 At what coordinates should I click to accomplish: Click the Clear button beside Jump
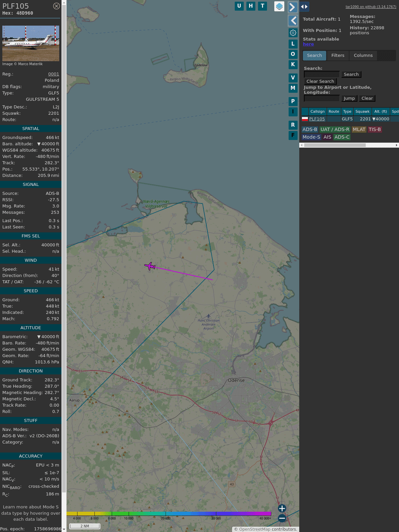coord(367,98)
